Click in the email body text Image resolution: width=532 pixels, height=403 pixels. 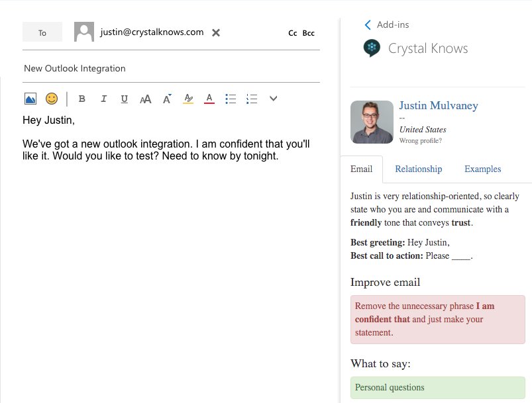point(166,150)
